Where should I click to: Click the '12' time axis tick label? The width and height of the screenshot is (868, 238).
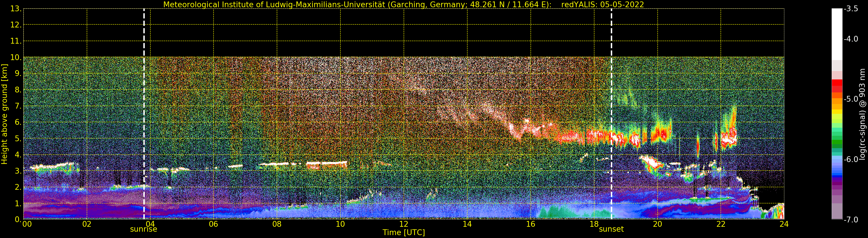pos(404,224)
